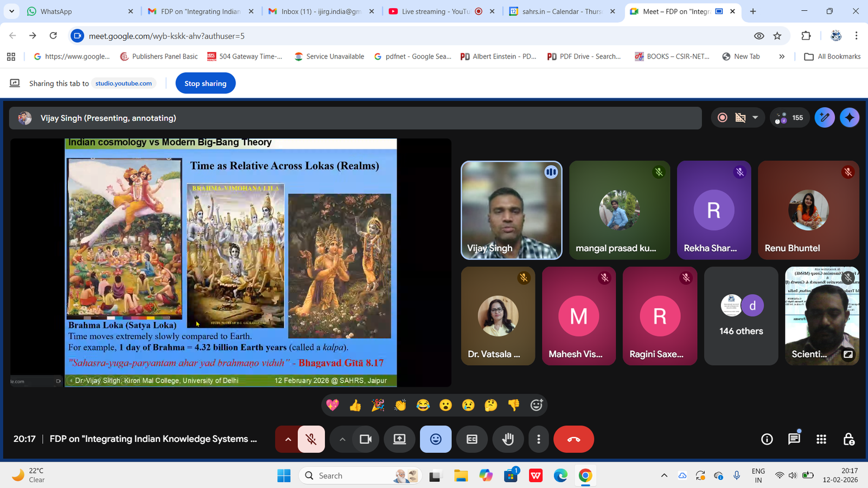Open the activities grid icon
868x488 pixels.
tap(821, 439)
